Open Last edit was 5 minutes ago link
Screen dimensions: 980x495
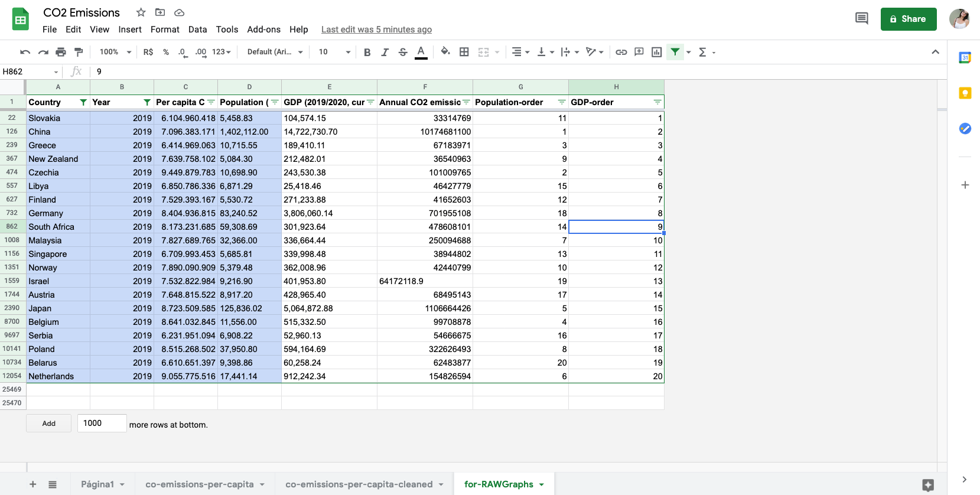(376, 30)
